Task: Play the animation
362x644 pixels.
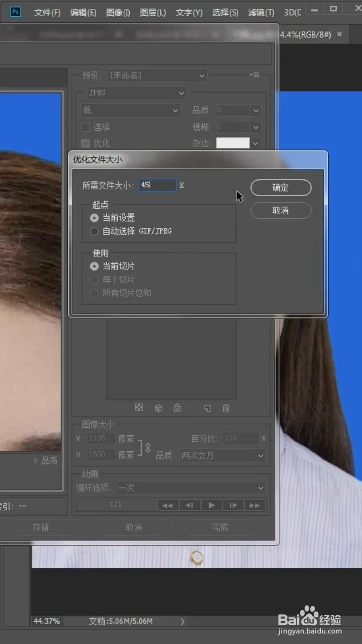Action: click(212, 505)
